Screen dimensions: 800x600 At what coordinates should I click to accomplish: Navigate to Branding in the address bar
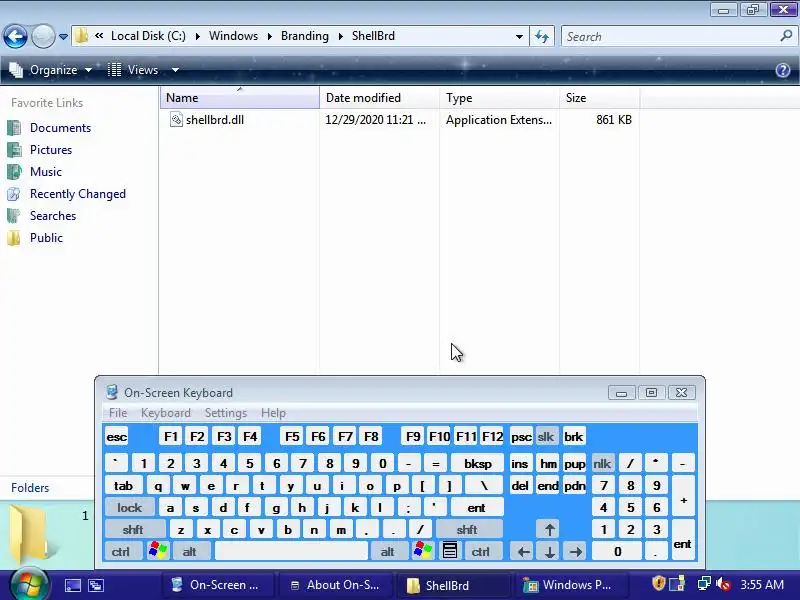305,36
